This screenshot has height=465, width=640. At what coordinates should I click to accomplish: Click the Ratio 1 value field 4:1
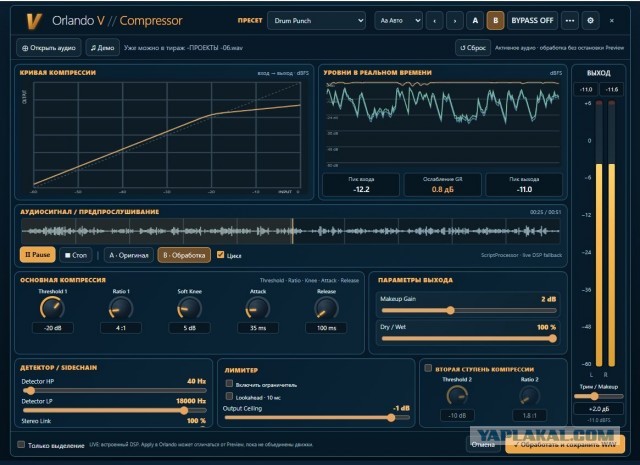coord(121,328)
